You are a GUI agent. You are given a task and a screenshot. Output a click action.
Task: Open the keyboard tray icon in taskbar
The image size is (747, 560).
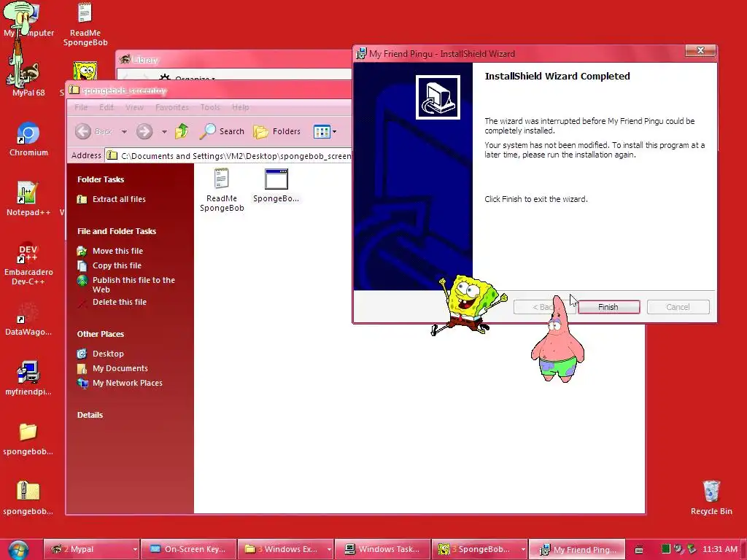click(639, 550)
